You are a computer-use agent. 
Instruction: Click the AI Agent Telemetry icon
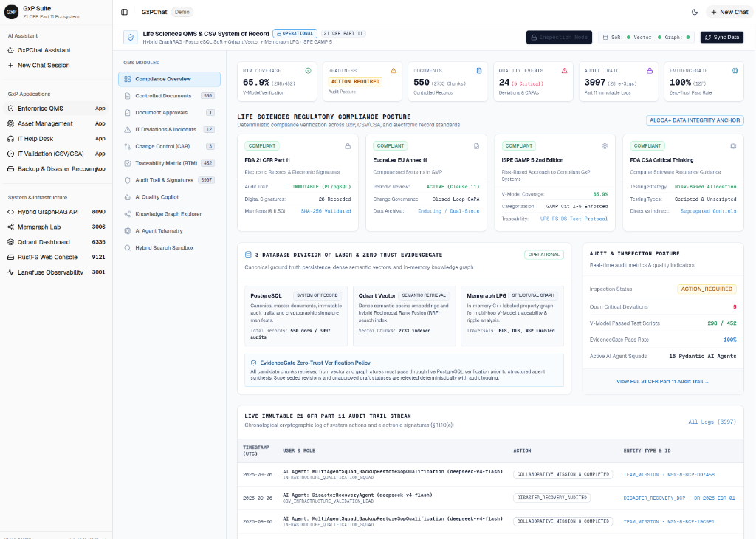(127, 231)
